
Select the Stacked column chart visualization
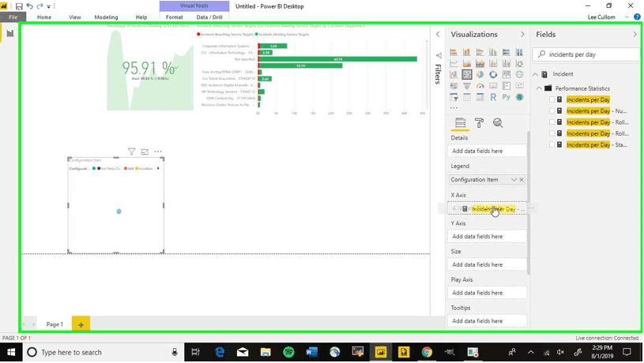click(x=466, y=52)
